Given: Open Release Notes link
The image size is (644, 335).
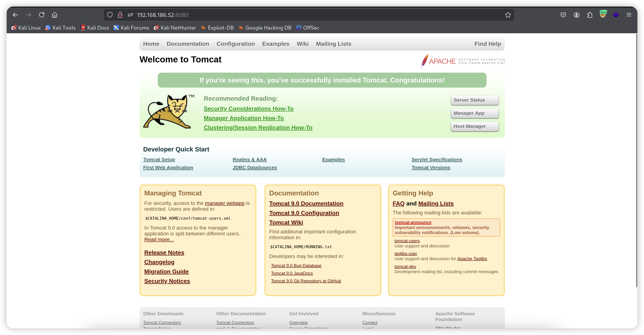Looking at the screenshot, I should (x=164, y=253).
